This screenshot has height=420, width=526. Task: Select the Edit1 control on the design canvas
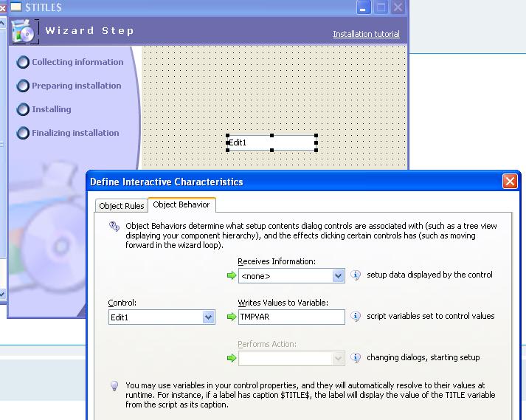(271, 142)
